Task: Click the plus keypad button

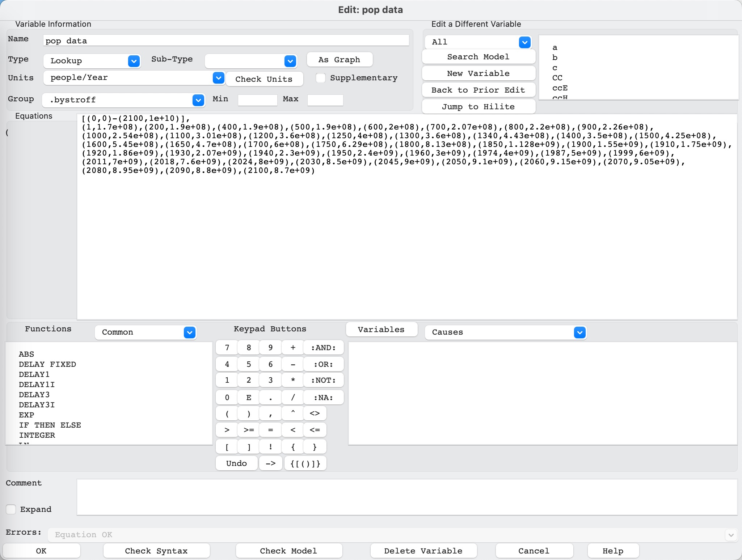Action: point(293,347)
